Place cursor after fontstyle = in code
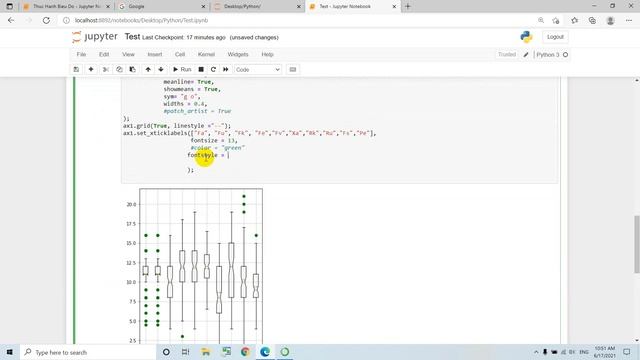 [229, 155]
